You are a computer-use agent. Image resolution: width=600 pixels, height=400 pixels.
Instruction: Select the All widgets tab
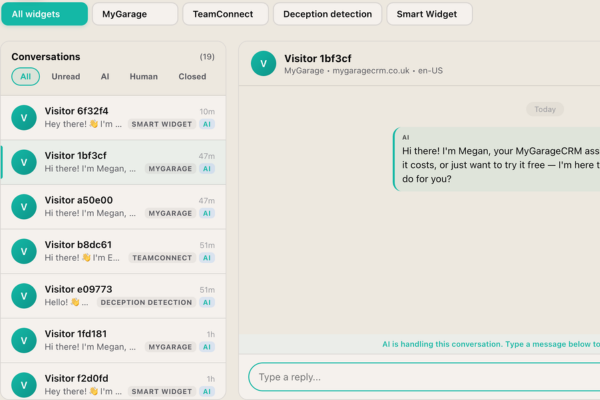44,14
